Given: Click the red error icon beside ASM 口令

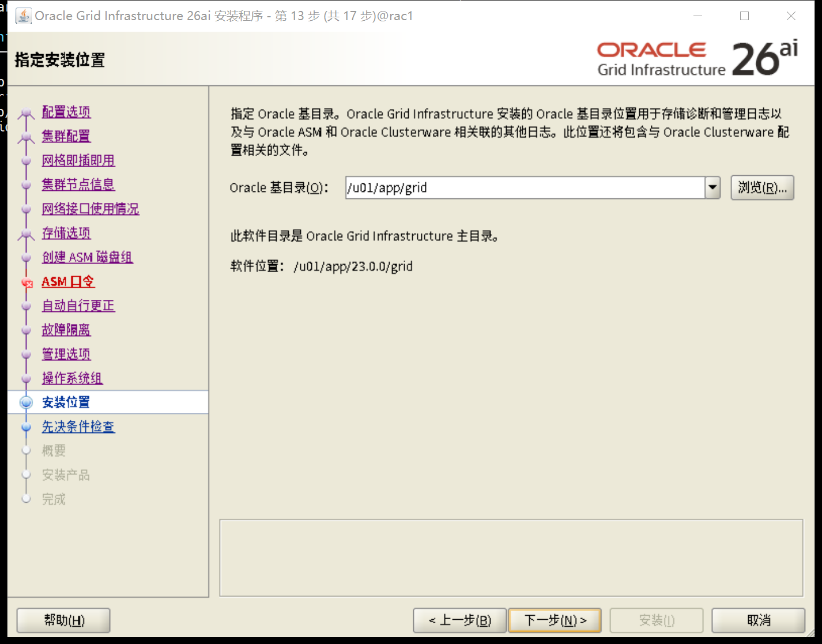Looking at the screenshot, I should [27, 283].
